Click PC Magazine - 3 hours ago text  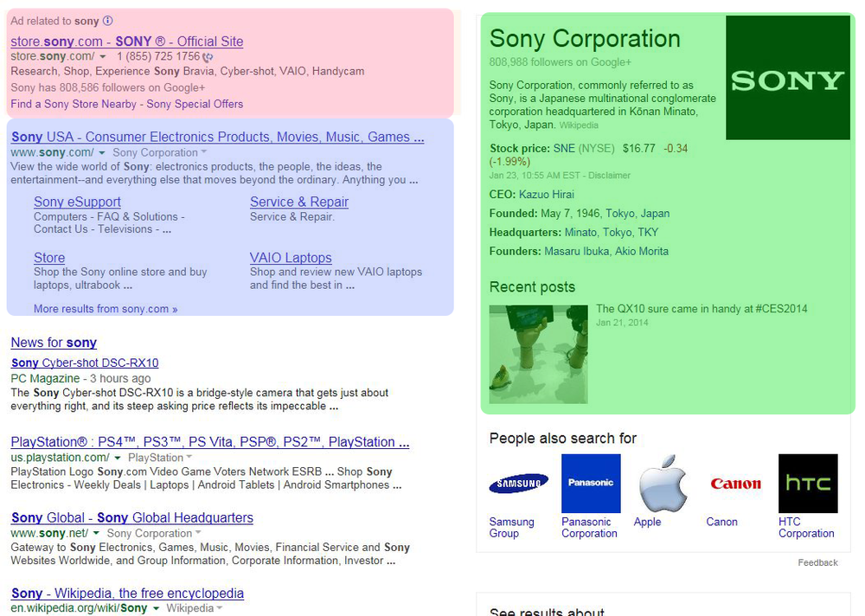tap(80, 379)
